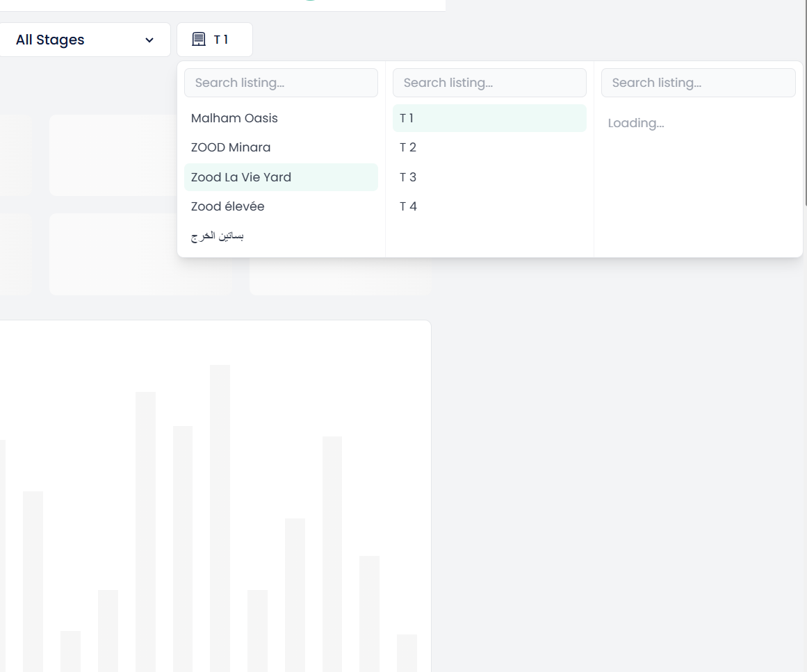The image size is (807, 672).
Task: Focus the first column Search listing field
Action: coord(281,83)
